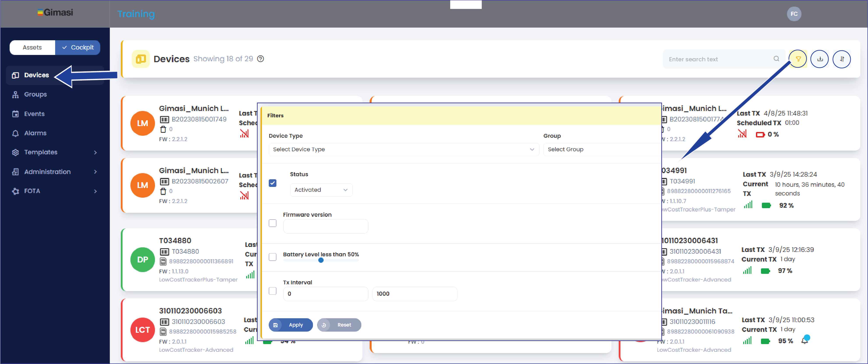Click the yellow filter funnel icon
Viewport: 868px width, 364px height.
tap(798, 59)
